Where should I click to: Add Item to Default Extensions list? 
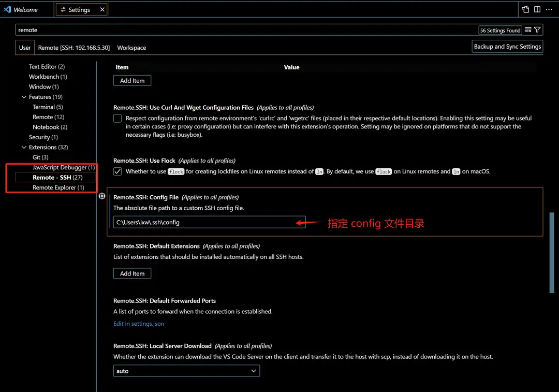point(133,273)
